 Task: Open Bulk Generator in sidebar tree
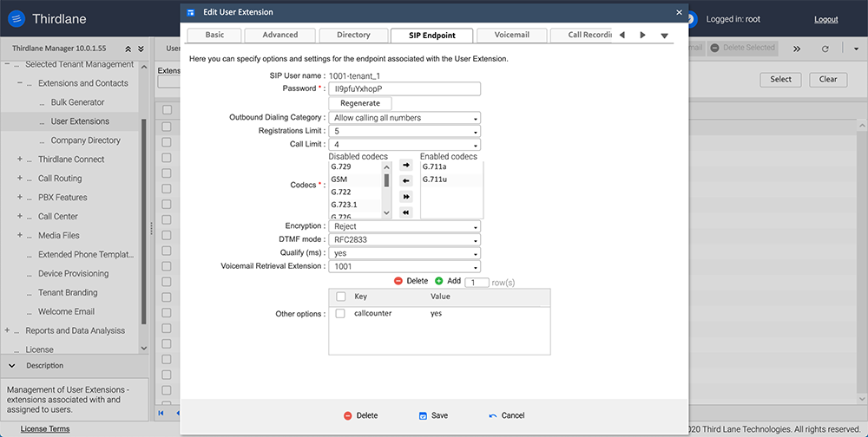coord(77,102)
